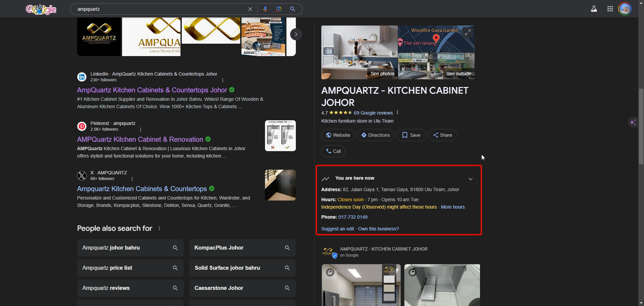644x306 pixels.
Task: Search for Caesarstone Johor
Action: tap(243, 288)
